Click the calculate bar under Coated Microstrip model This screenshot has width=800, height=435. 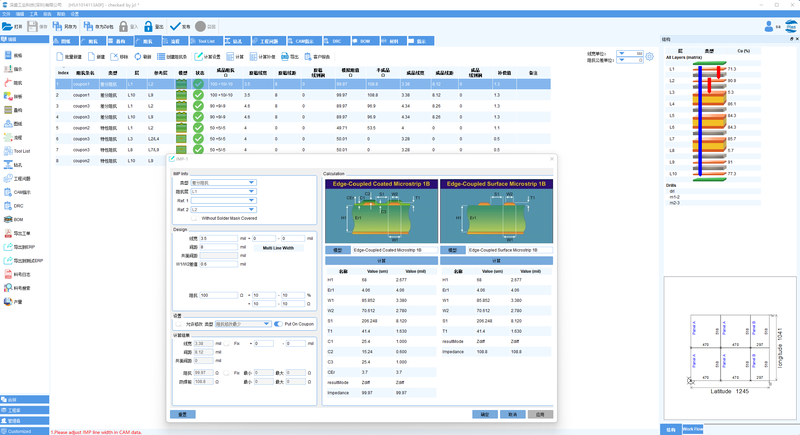381,261
